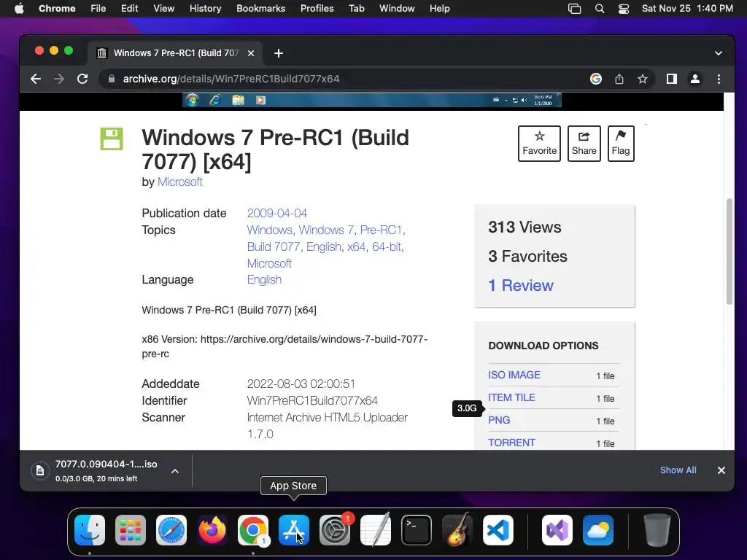
Task: Click Chrome icon in the Dock
Action: pyautogui.click(x=253, y=530)
